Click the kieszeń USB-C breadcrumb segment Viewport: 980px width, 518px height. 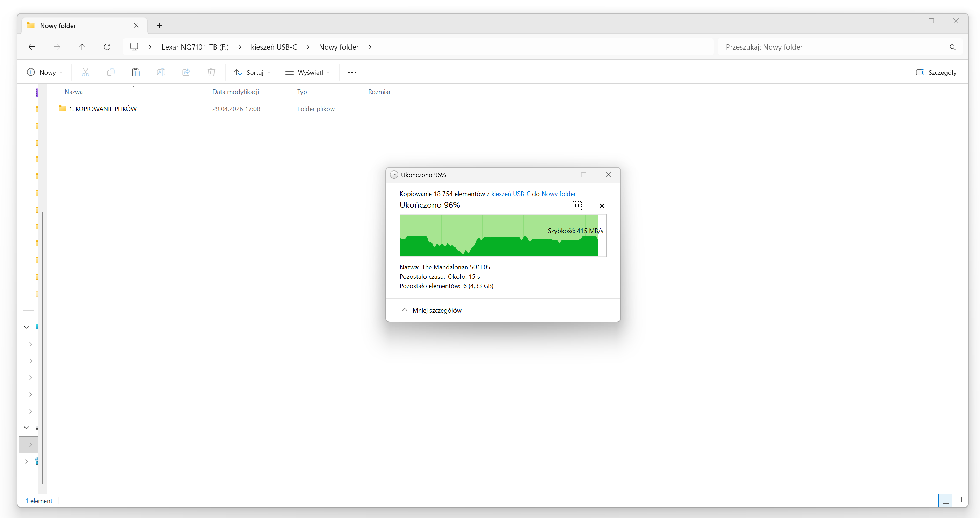click(274, 47)
